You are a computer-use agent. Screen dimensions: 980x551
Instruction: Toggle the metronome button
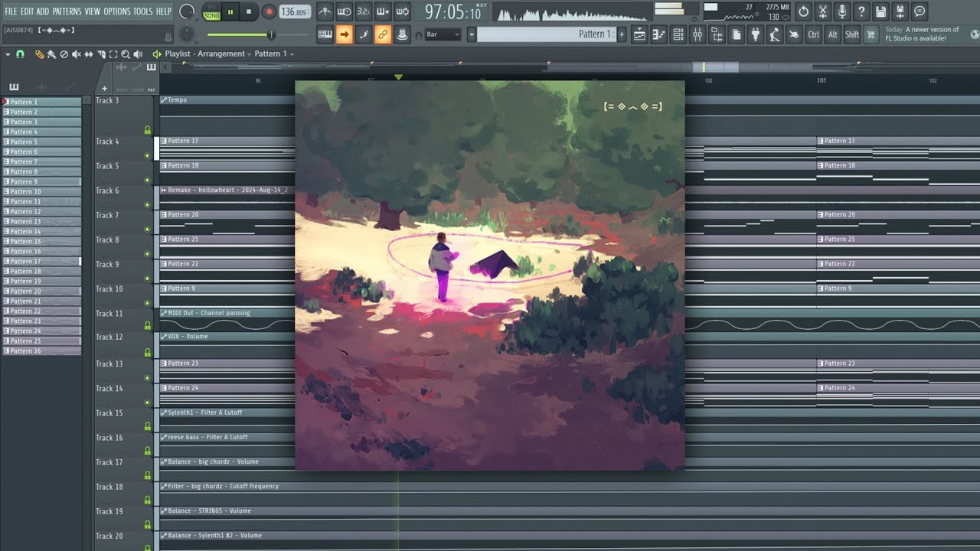[x=325, y=11]
